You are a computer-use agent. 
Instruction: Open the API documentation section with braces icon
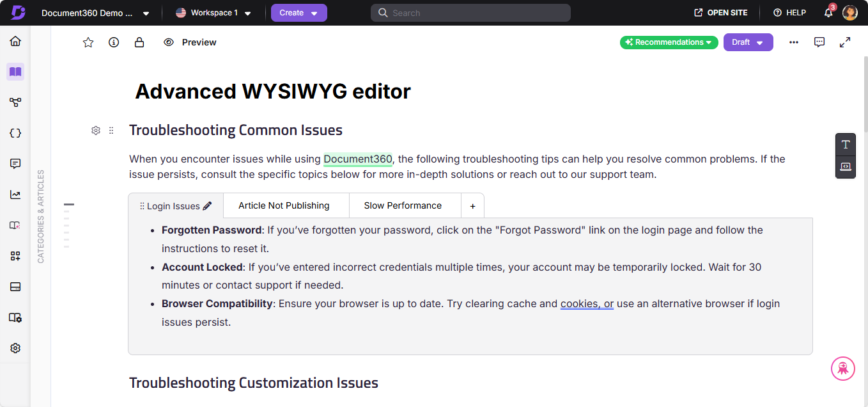point(15,132)
